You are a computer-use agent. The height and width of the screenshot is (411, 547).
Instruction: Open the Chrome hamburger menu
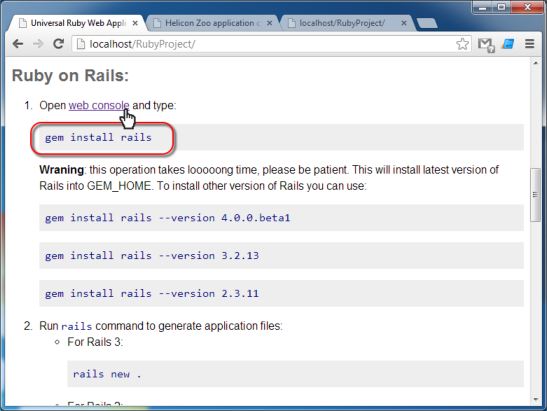530,44
